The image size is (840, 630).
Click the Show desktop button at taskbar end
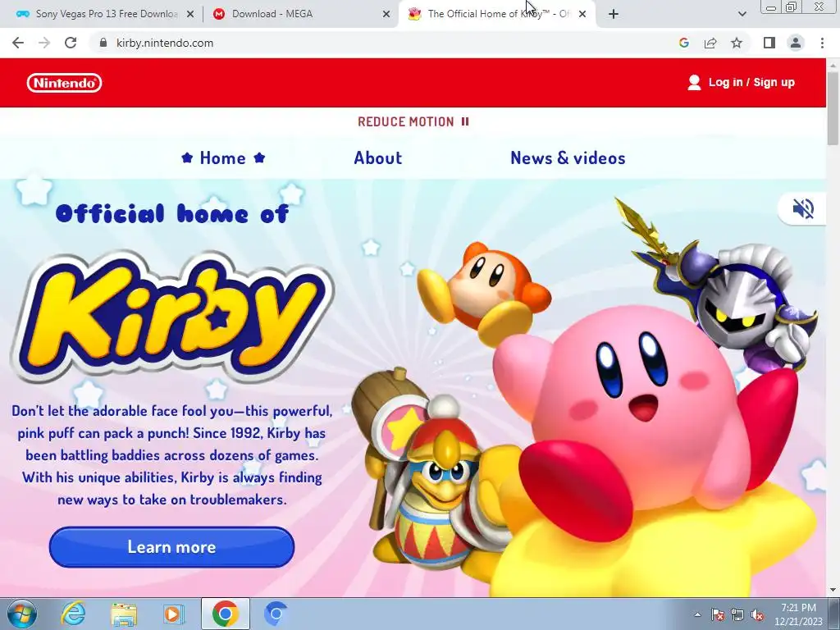pyautogui.click(x=834, y=614)
